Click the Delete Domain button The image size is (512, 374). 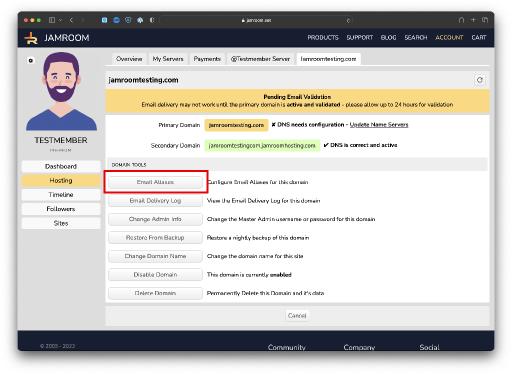pyautogui.click(x=155, y=293)
